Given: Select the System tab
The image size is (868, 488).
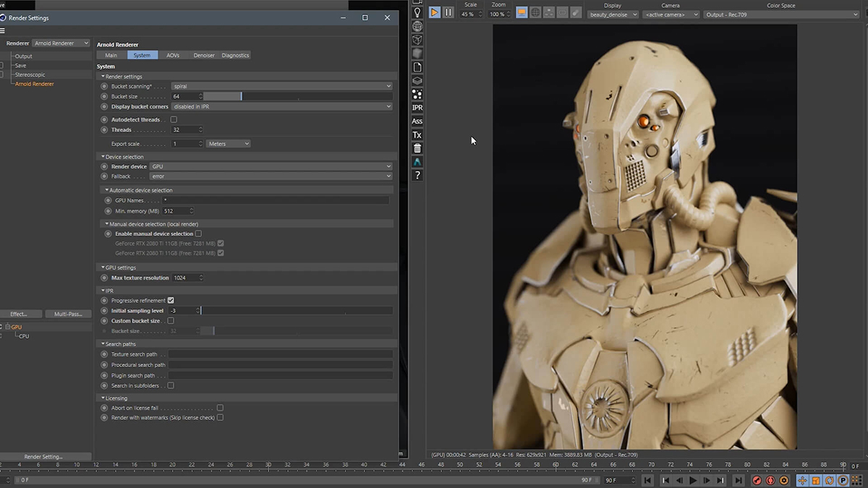Looking at the screenshot, I should pyautogui.click(x=142, y=55).
